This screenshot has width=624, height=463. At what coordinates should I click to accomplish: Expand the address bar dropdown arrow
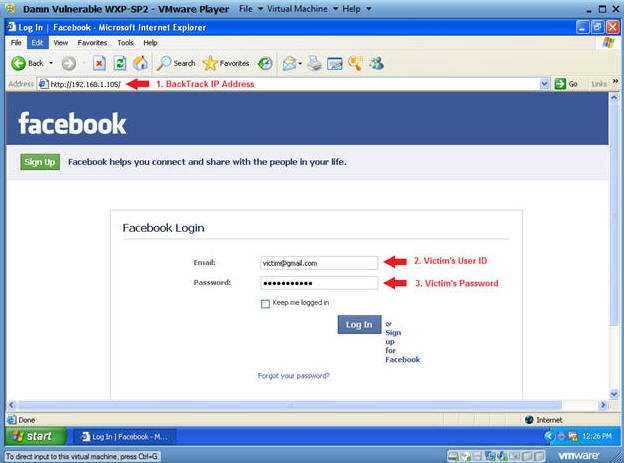click(x=544, y=84)
